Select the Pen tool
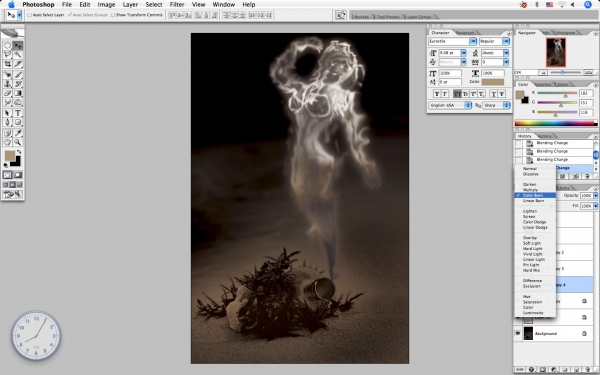Viewport: 600px width, 375px height. tap(7, 122)
